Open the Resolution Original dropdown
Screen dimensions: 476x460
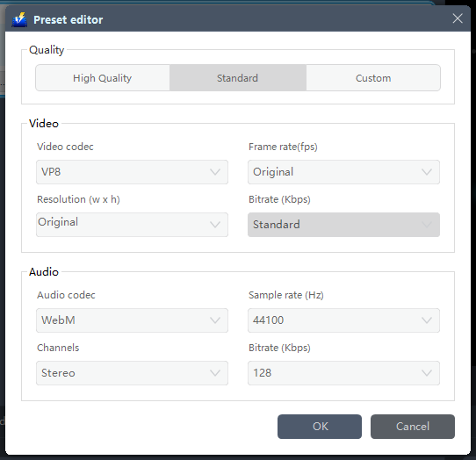(x=132, y=225)
